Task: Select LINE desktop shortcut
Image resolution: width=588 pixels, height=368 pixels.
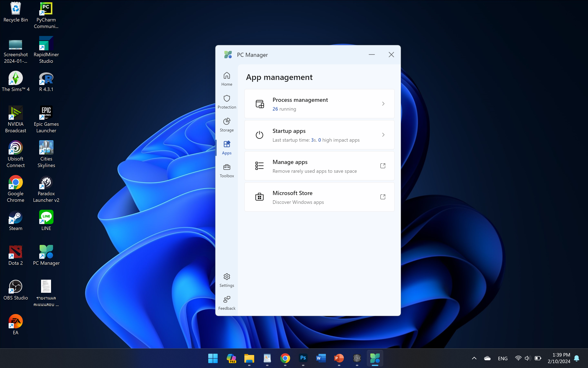Action: click(46, 221)
